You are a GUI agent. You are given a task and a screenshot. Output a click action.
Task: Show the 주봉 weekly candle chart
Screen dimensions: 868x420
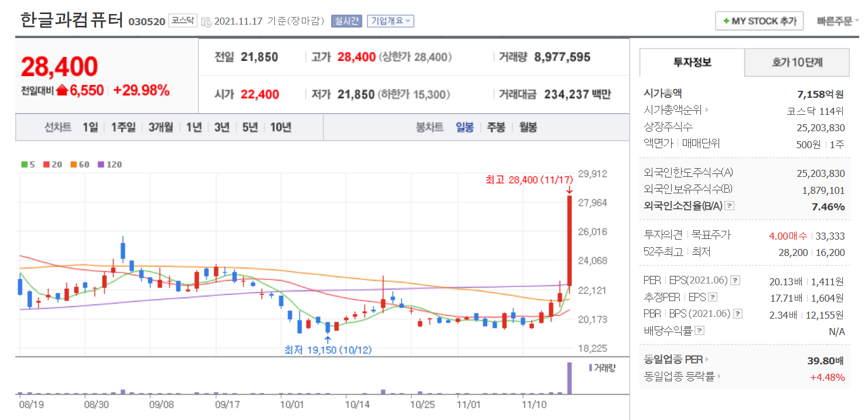(496, 127)
